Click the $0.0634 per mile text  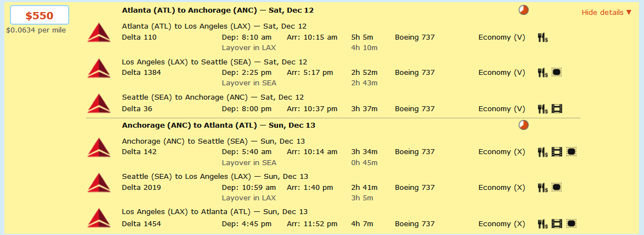(36, 30)
